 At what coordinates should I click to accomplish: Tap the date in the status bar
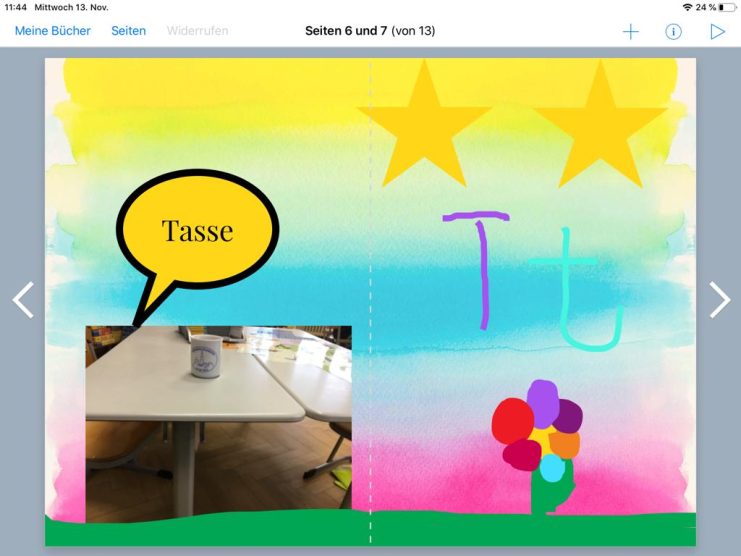click(71, 7)
